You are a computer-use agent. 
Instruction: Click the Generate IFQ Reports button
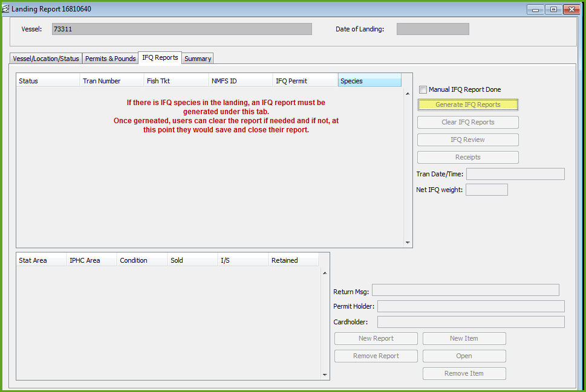(x=468, y=104)
